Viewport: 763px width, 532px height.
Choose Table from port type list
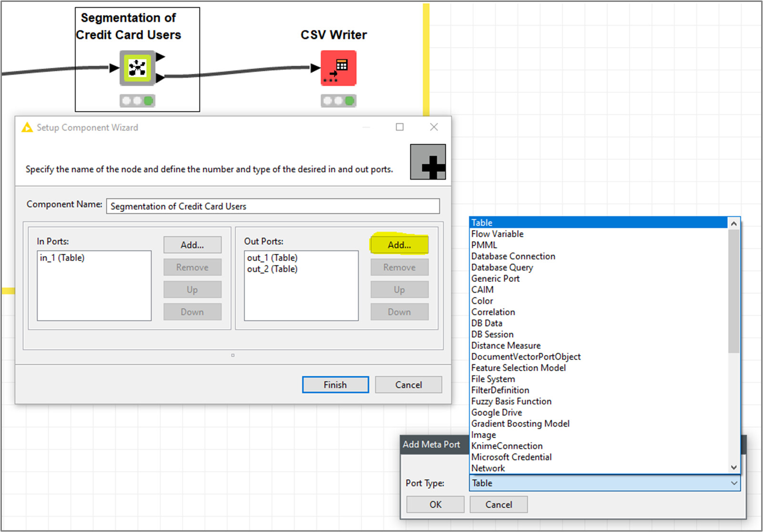[599, 222]
